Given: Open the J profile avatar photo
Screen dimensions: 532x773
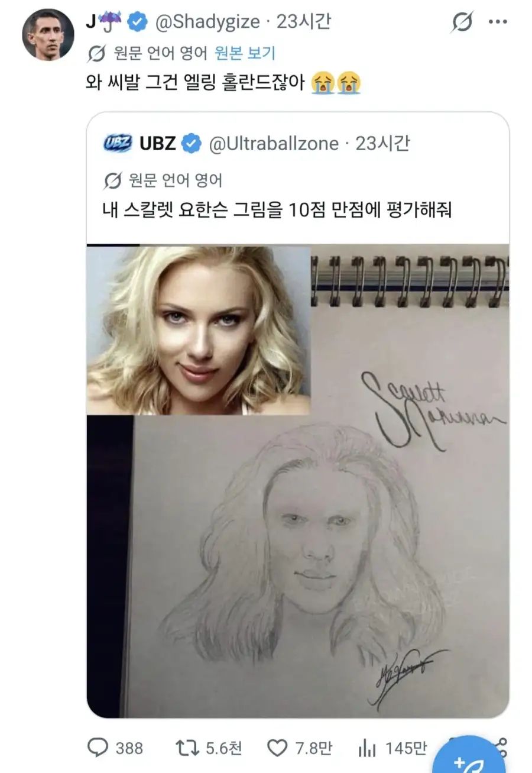Looking at the screenshot, I should click(x=48, y=34).
